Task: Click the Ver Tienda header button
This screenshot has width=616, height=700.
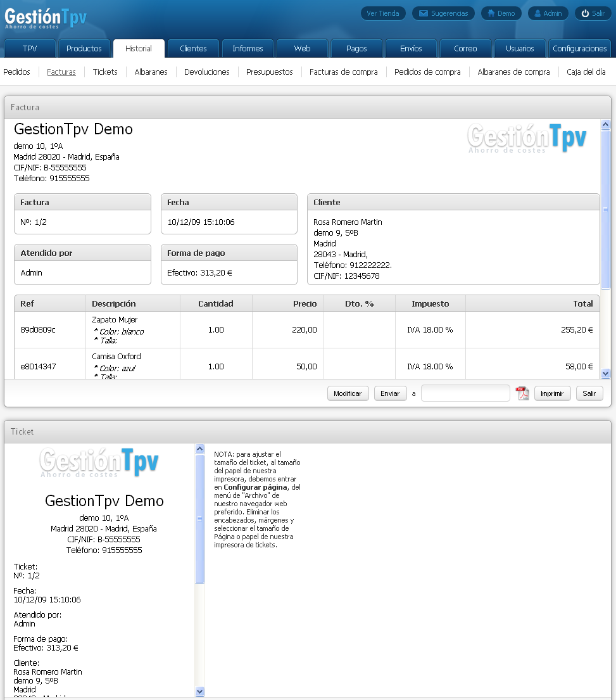Action: [x=383, y=13]
